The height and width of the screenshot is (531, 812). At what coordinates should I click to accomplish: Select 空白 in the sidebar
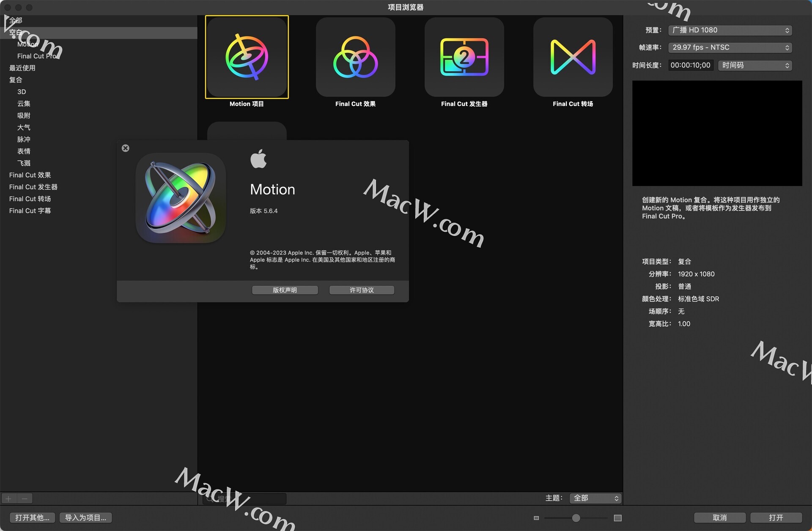pyautogui.click(x=99, y=33)
